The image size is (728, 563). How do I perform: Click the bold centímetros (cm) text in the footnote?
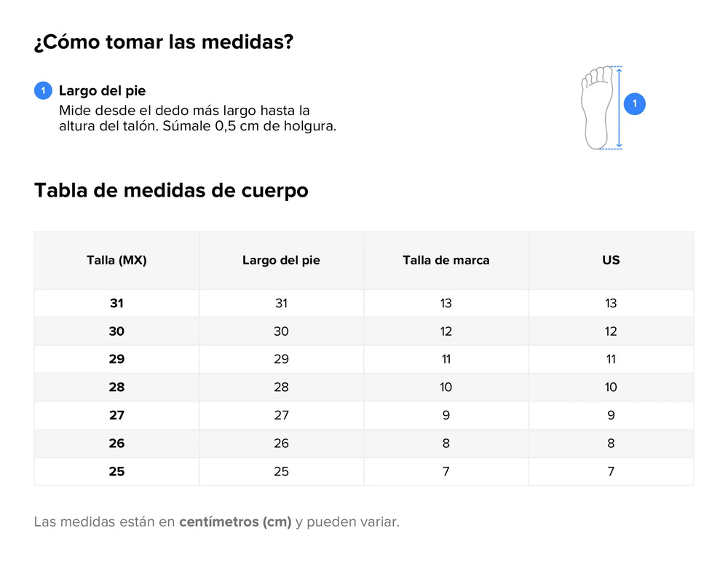235,521
